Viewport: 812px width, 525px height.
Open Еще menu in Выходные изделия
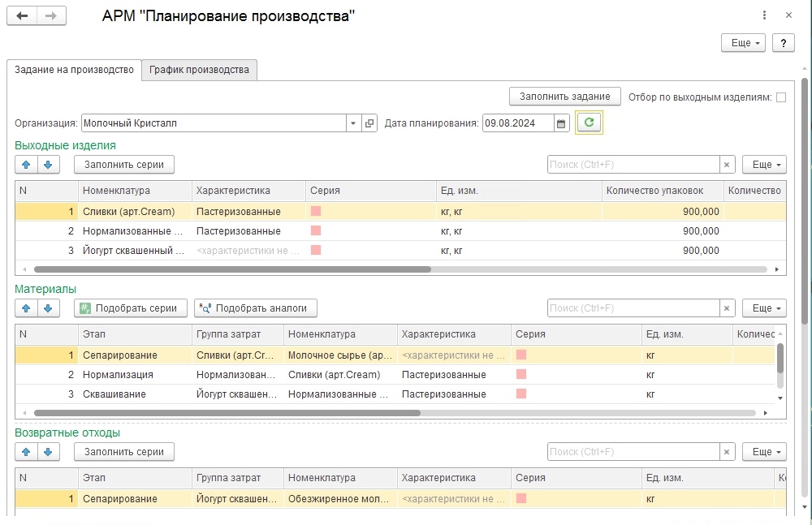pos(764,165)
